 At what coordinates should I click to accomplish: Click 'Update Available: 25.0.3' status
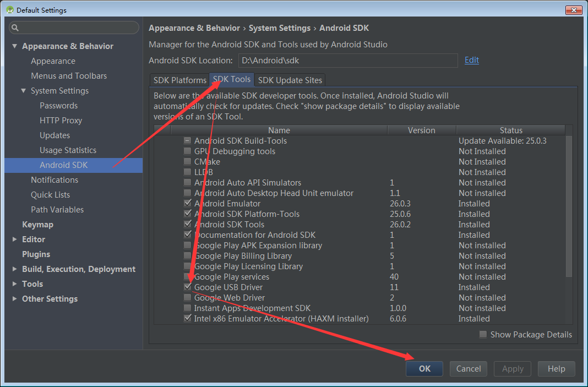[x=503, y=141]
